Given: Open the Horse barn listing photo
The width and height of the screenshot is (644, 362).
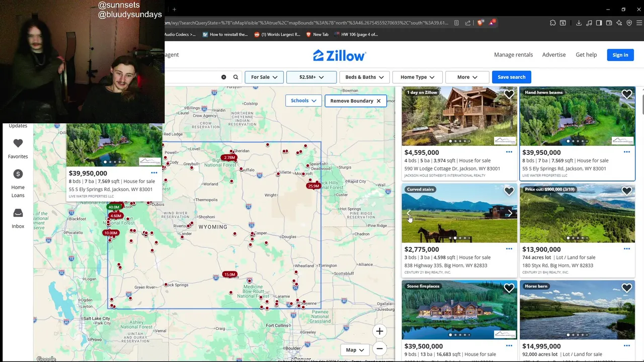Looking at the screenshot, I should pos(578,310).
